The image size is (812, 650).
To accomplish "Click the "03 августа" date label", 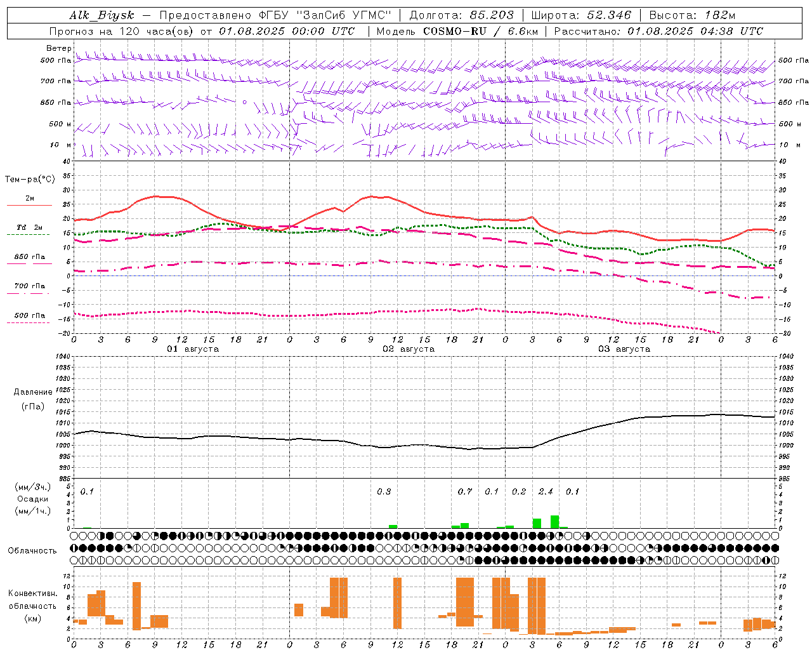I will 624,349.
